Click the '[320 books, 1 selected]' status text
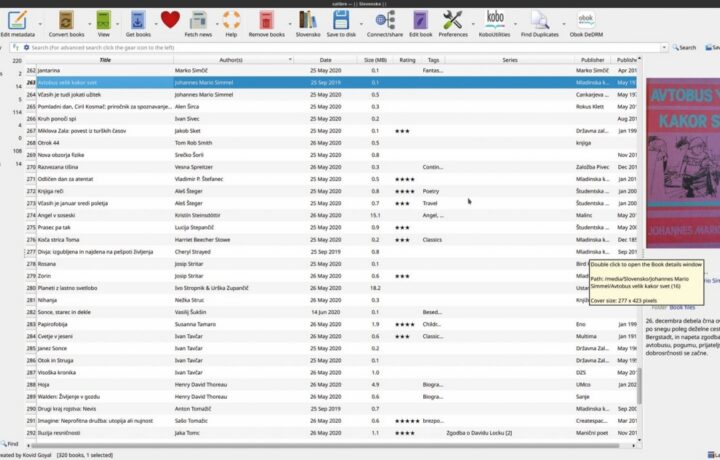 coord(84,455)
